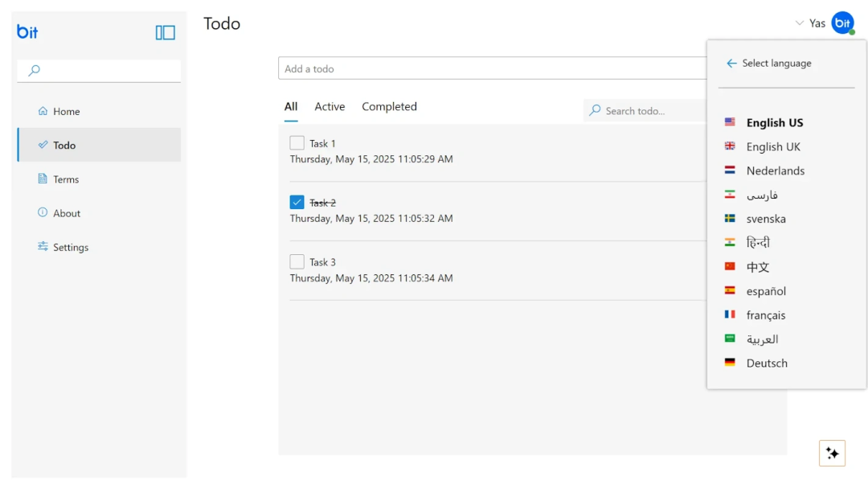Click the Iran flag icon
868x489 pixels.
(730, 194)
